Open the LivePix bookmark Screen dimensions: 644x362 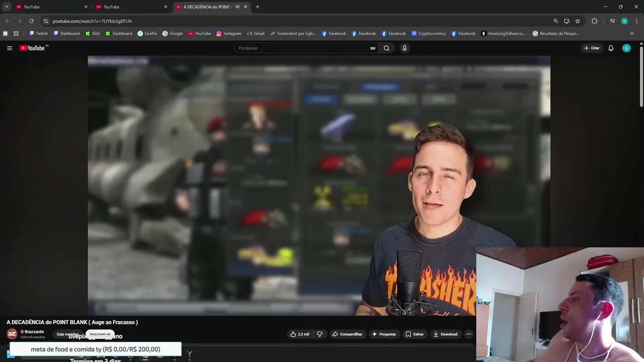[147, 34]
